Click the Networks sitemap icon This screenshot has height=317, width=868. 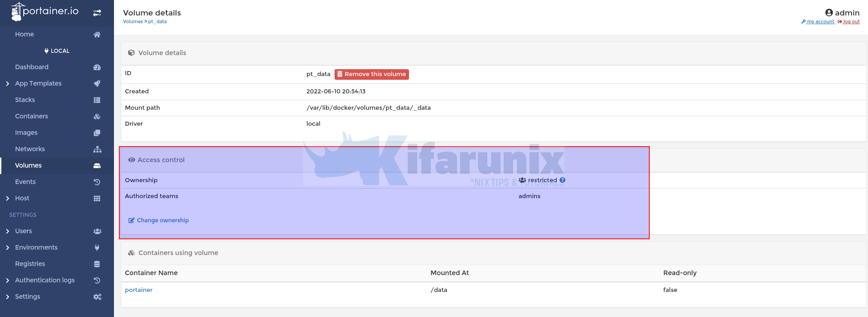[97, 149]
